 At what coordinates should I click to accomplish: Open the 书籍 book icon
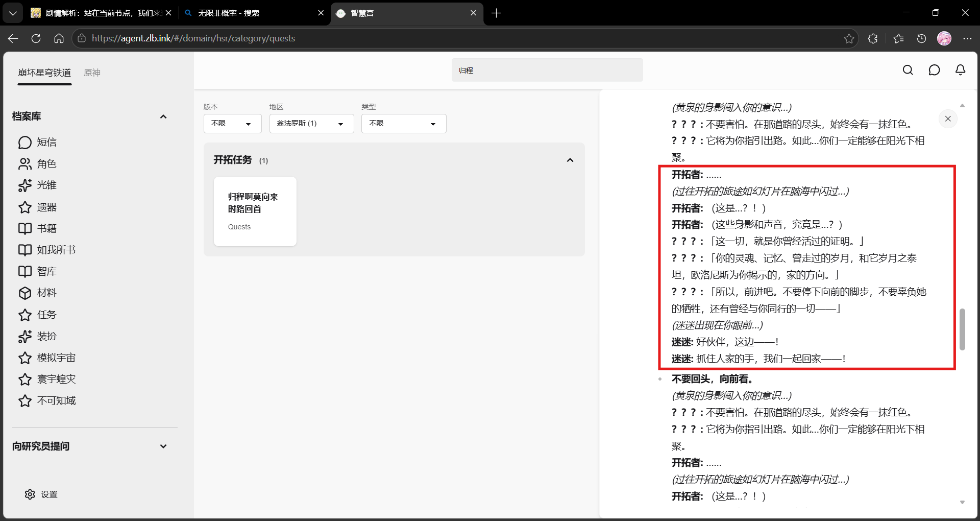click(25, 228)
